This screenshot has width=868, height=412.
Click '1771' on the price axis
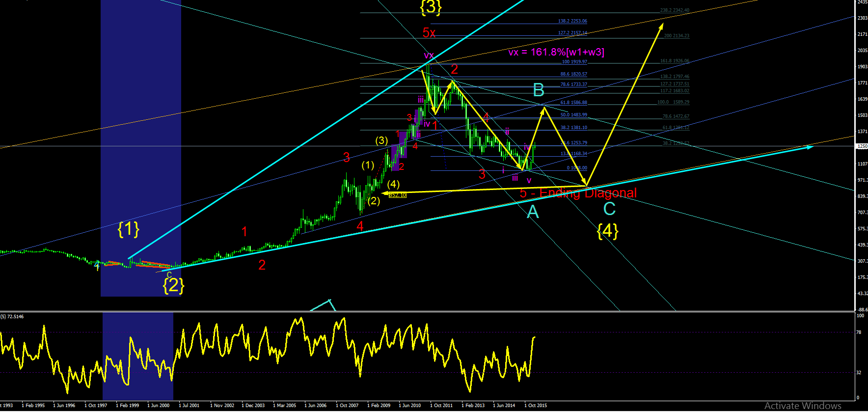click(862, 83)
